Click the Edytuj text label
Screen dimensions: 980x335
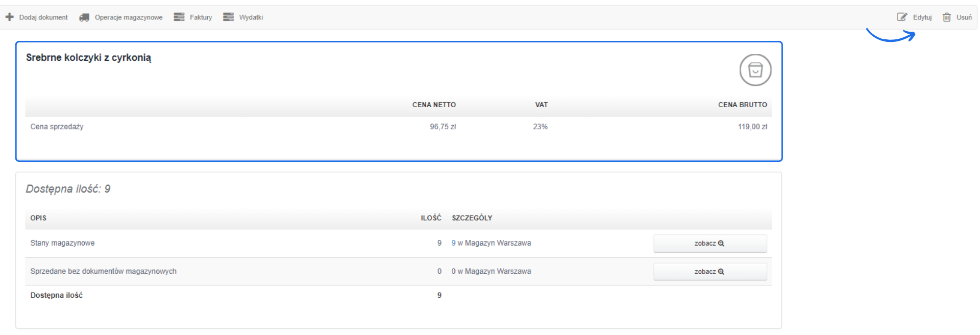click(x=922, y=17)
